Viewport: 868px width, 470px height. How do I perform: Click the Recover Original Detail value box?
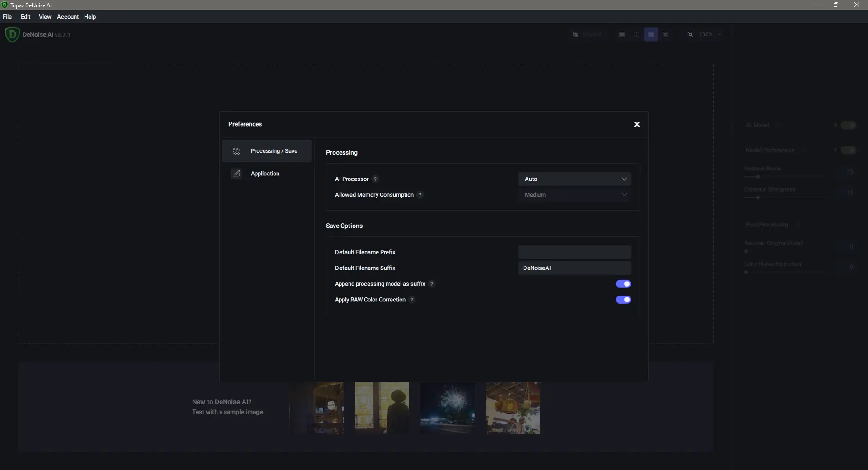coord(846,246)
